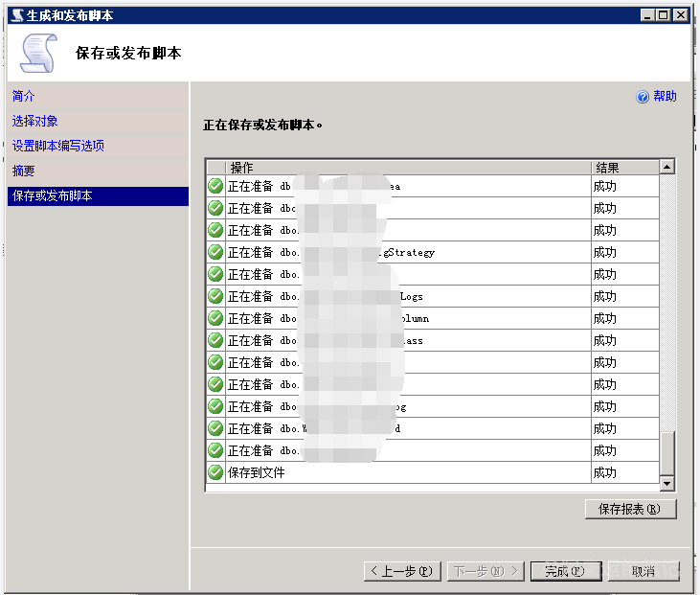Viewport: 700px width, 595px height.
Task: Open the 选择对象 wizard step
Action: tap(35, 121)
